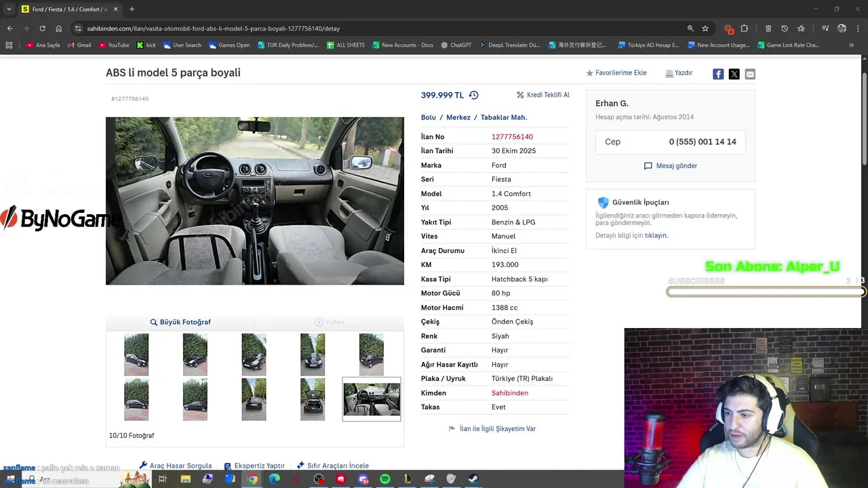Open Chrome profile avatar

point(842,28)
